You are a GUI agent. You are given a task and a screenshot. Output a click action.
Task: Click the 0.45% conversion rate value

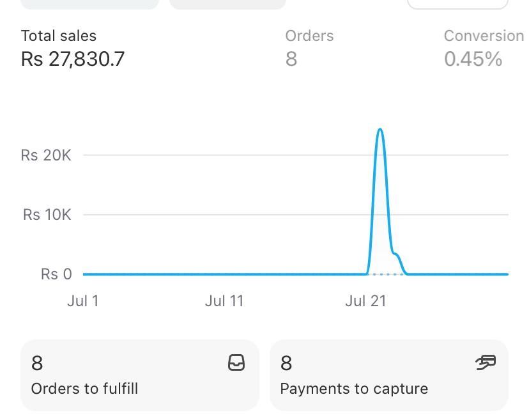pyautogui.click(x=473, y=59)
